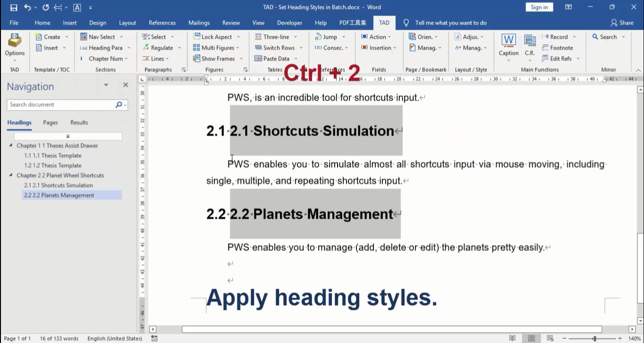Viewport: 644px width, 343px height.
Task: Click the Sign in button
Action: (x=539, y=7)
